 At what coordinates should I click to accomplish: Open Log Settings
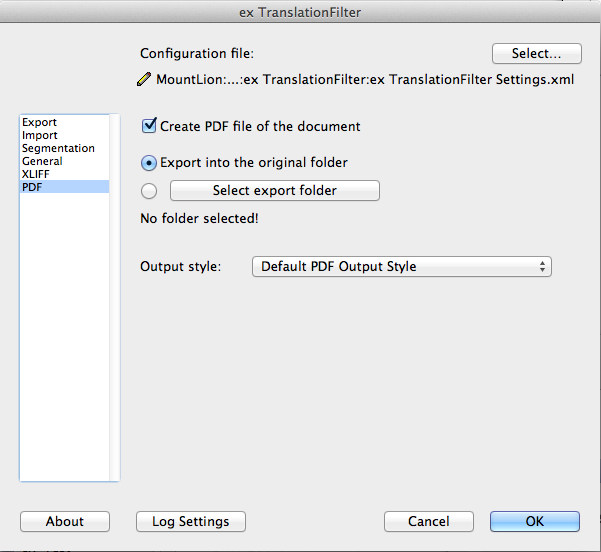coord(190,521)
